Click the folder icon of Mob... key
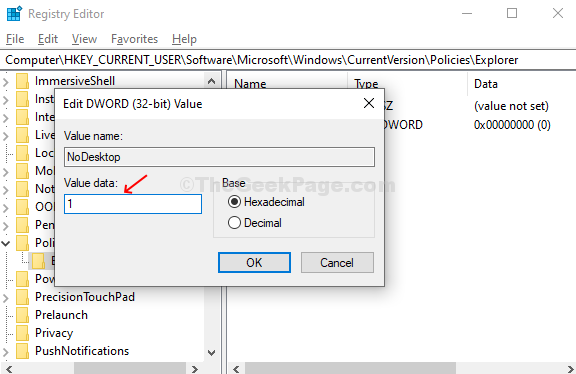 click(x=22, y=171)
